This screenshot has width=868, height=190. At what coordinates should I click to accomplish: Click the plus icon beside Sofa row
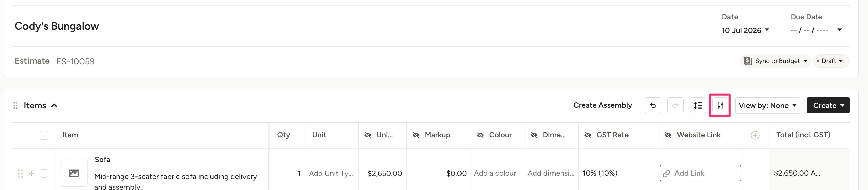tap(31, 174)
